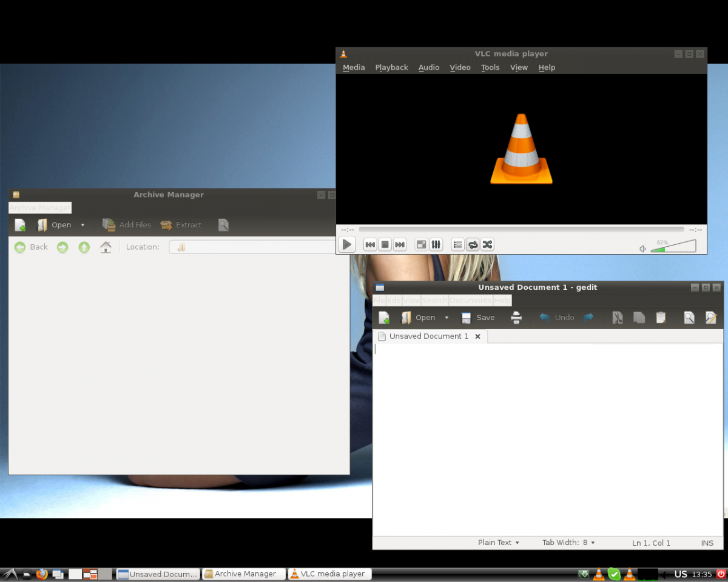The height and width of the screenshot is (582, 728).
Task: Click the VLC play button
Action: tap(346, 244)
